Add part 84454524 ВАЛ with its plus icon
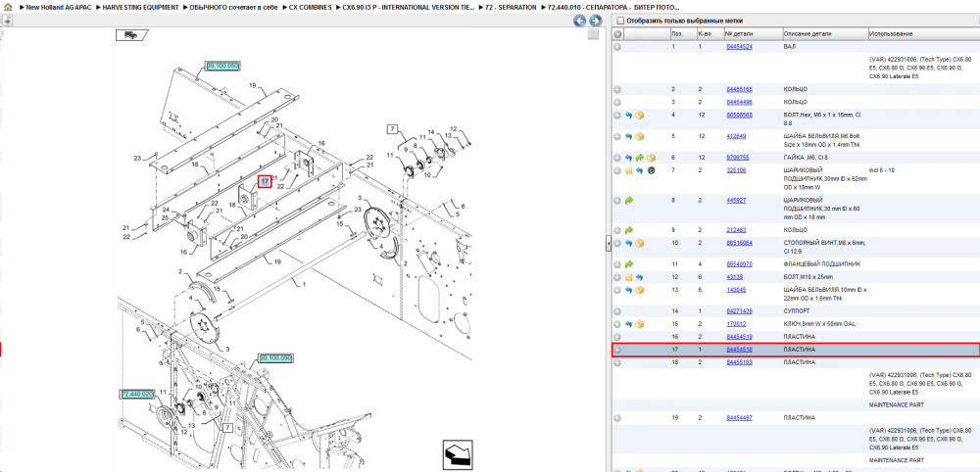 pyautogui.click(x=617, y=47)
